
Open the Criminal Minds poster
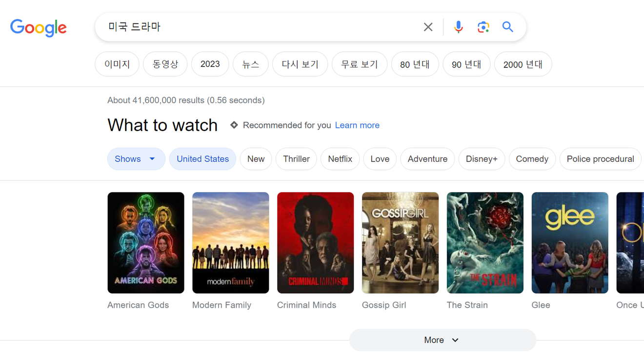click(x=316, y=243)
